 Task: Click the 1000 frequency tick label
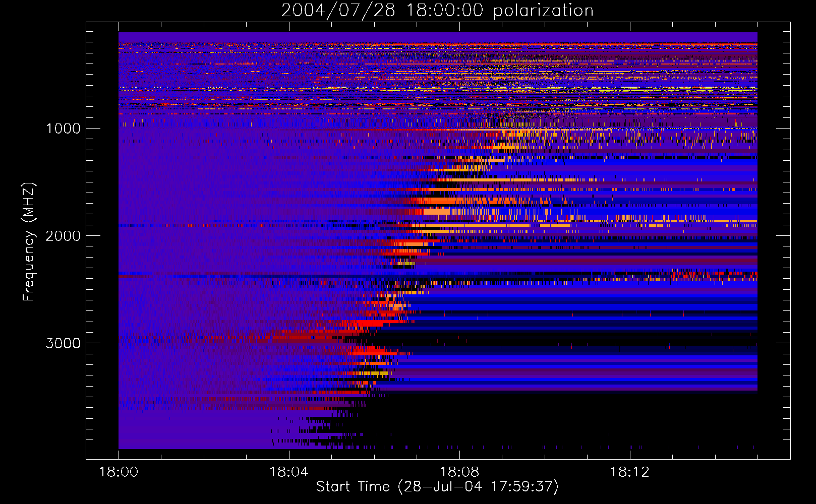pyautogui.click(x=63, y=129)
